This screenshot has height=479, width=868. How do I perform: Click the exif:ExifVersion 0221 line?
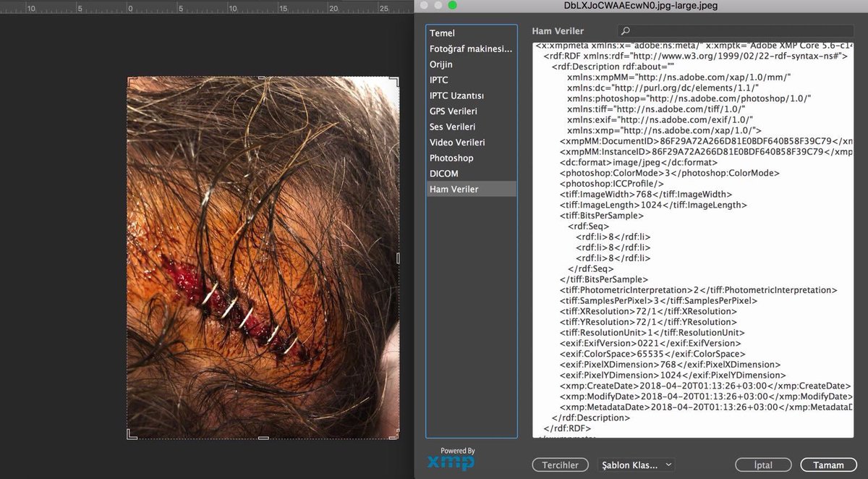650,343
